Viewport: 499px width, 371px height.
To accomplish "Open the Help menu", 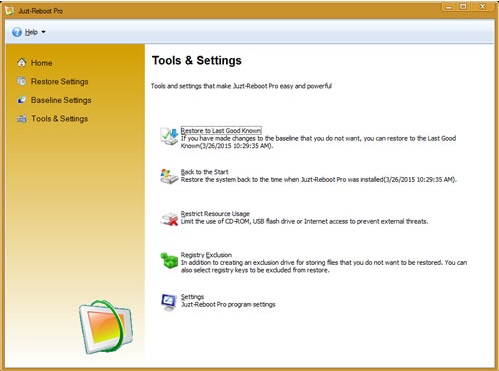I will tap(31, 32).
